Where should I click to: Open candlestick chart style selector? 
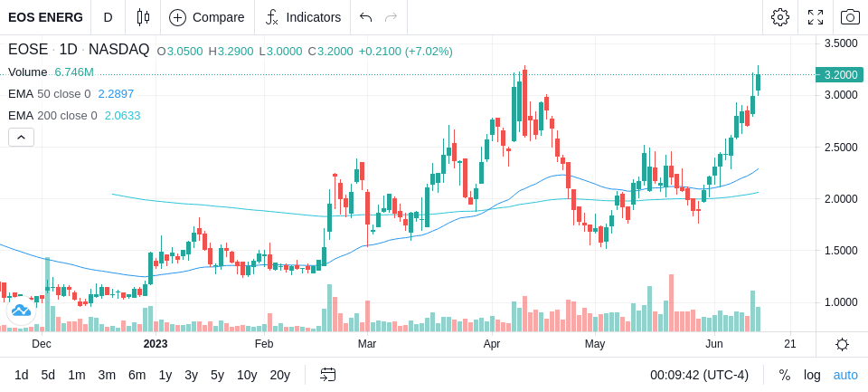click(143, 17)
